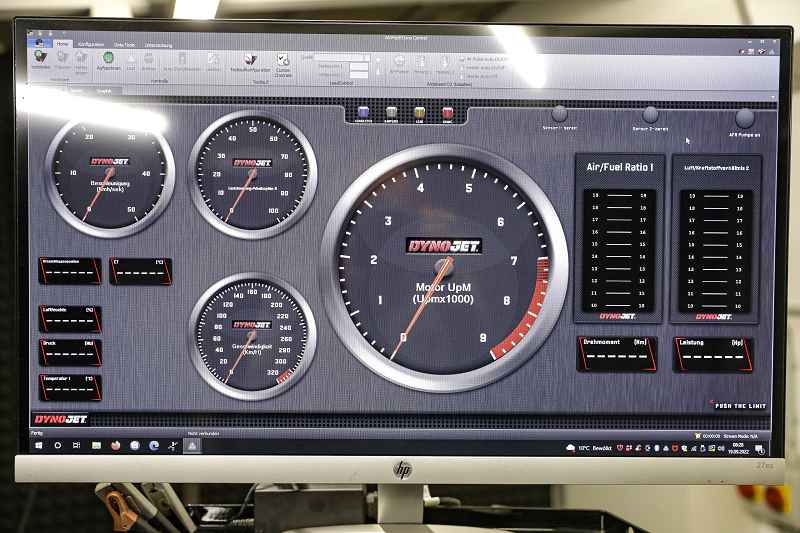Open Windows search circle on taskbar
The width and height of the screenshot is (800, 533).
[58, 445]
